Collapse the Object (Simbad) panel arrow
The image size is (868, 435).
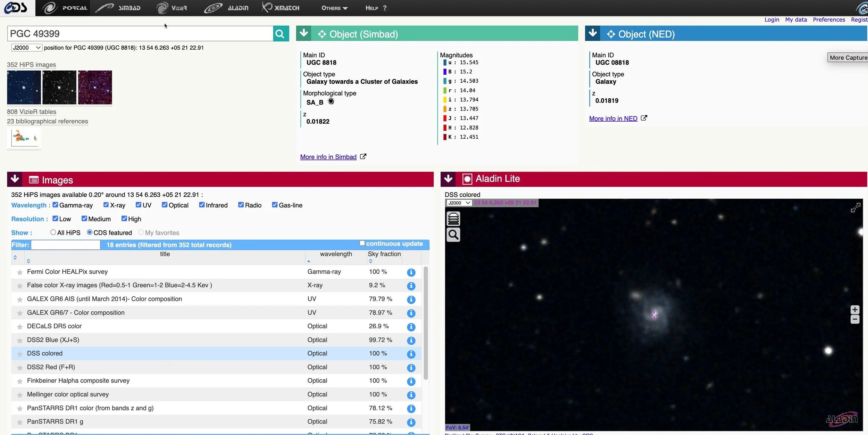[x=304, y=33]
